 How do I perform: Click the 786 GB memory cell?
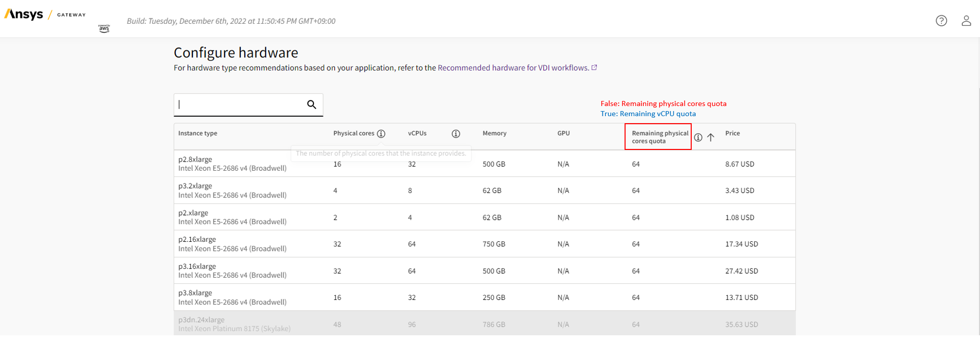pyautogui.click(x=494, y=325)
